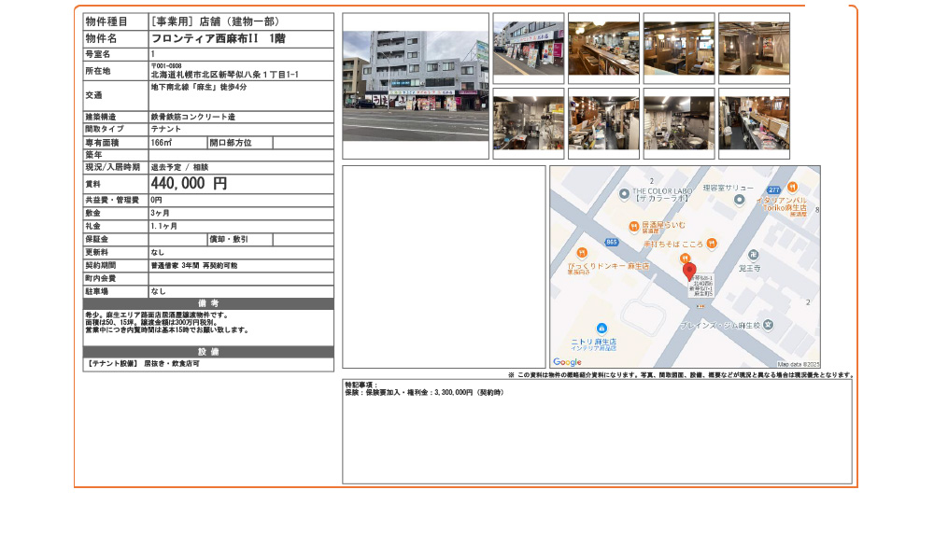Click the イタリアンバル Toriko麻生店 pin
This screenshot has width=934, height=560.
tap(792, 188)
